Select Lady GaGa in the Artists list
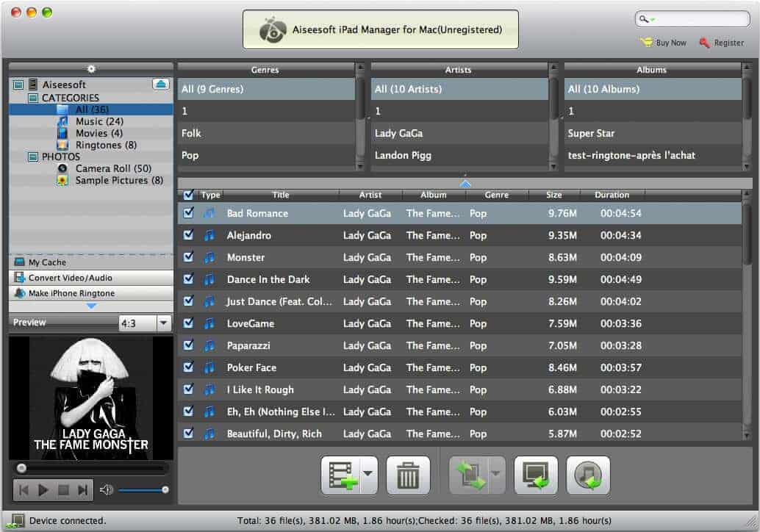The image size is (760, 532). (x=459, y=133)
